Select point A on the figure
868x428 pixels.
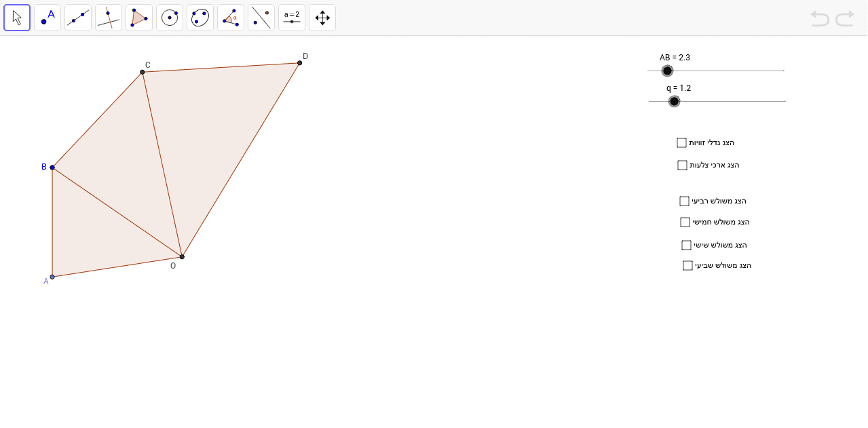click(52, 277)
